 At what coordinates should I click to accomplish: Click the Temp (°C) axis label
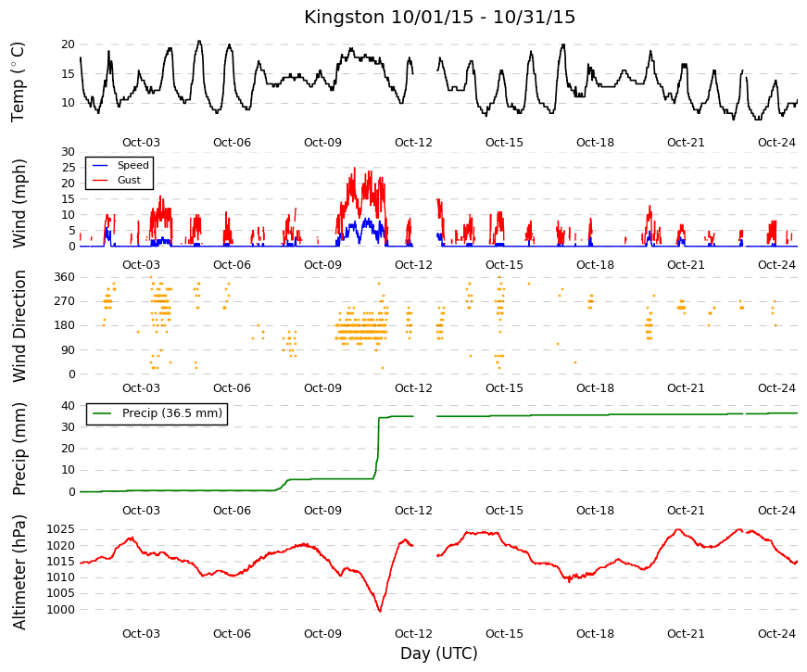tap(18, 82)
